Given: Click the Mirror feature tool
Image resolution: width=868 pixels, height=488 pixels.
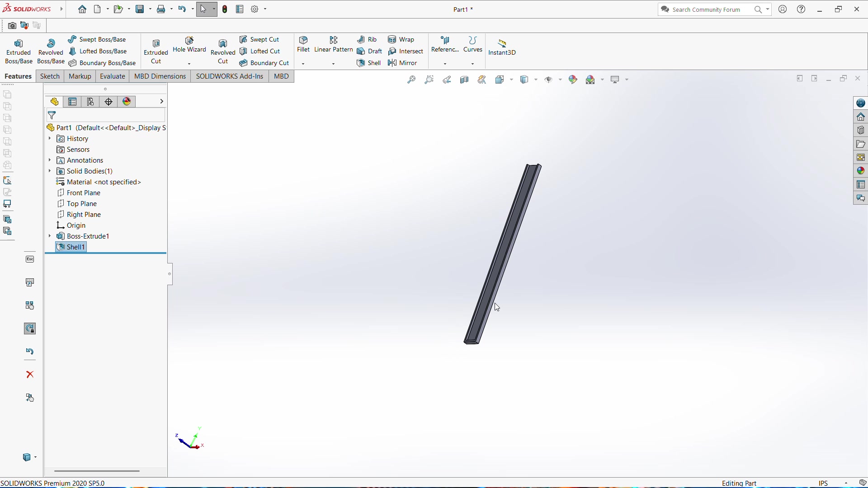Looking at the screenshot, I should tap(403, 63).
